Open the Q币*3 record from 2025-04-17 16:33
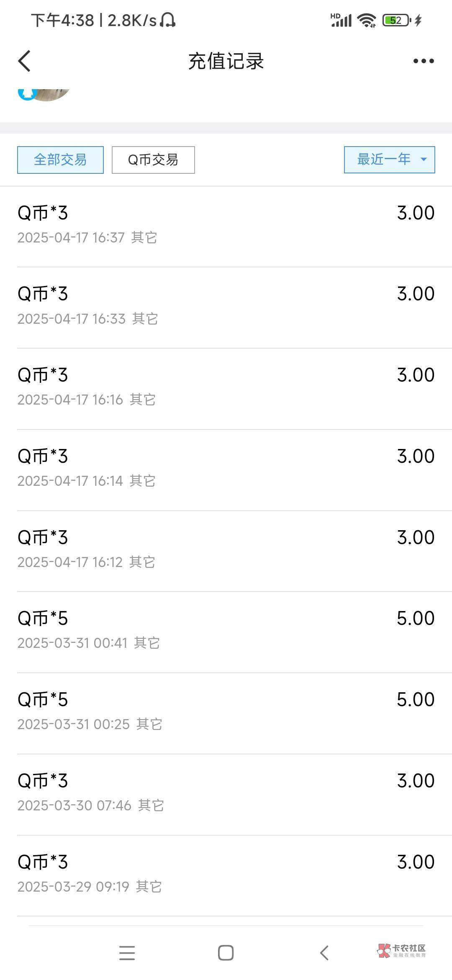Viewport: 452px width, 980px height. (x=226, y=306)
